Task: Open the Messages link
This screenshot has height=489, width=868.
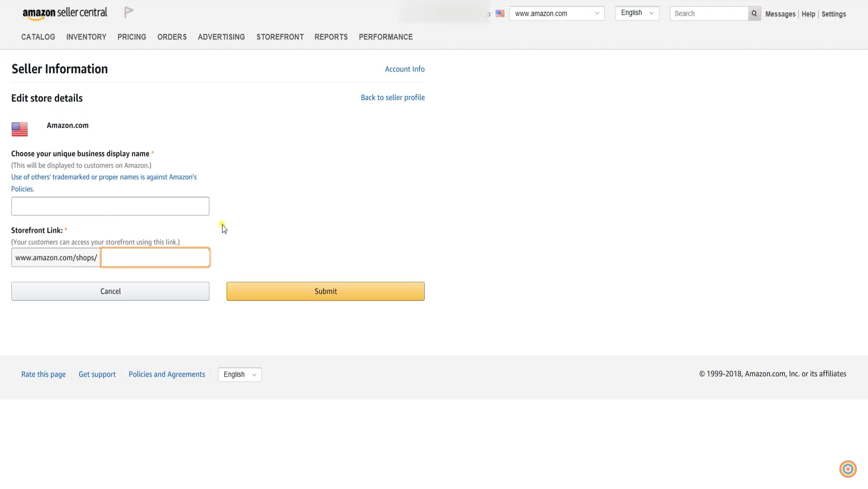Action: pos(780,14)
